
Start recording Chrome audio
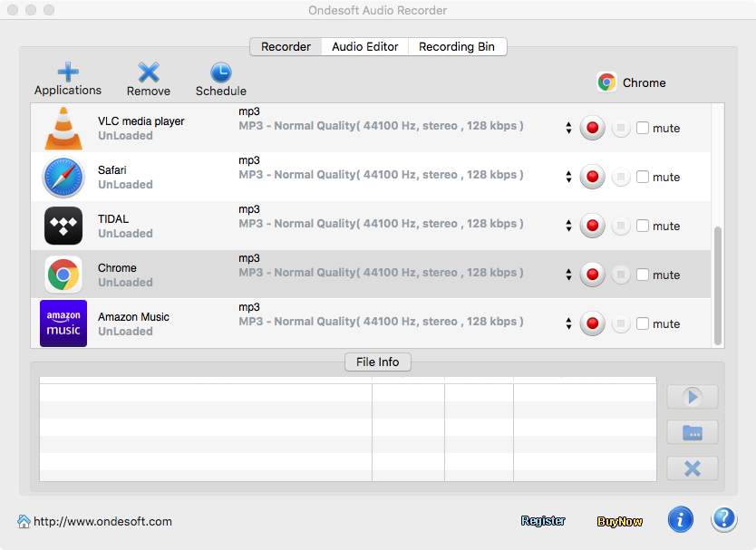[592, 275]
